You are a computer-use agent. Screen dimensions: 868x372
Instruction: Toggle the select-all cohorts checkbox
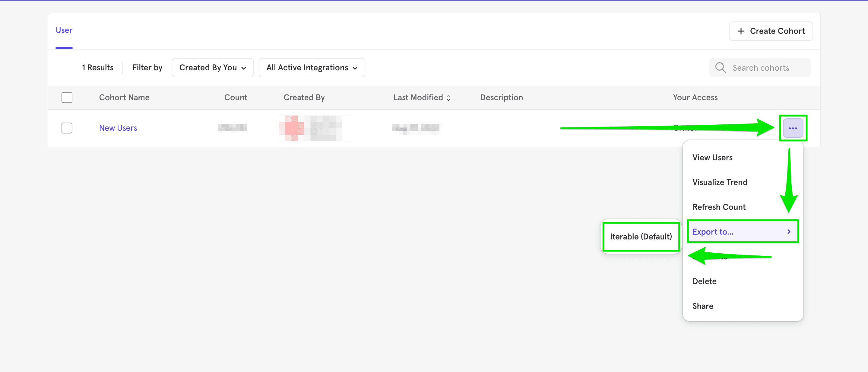point(67,98)
